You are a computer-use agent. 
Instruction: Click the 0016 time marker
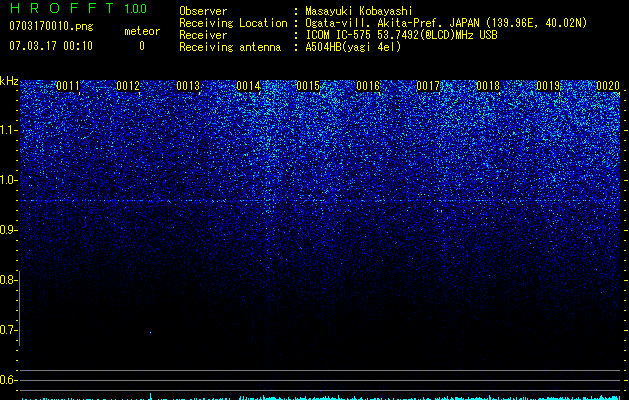pos(368,86)
